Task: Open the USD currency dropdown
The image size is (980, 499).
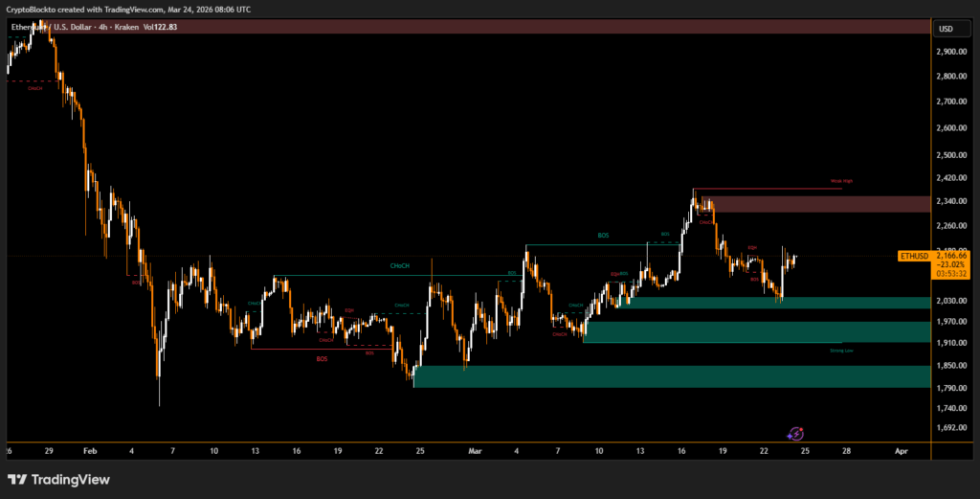Action: click(x=946, y=28)
